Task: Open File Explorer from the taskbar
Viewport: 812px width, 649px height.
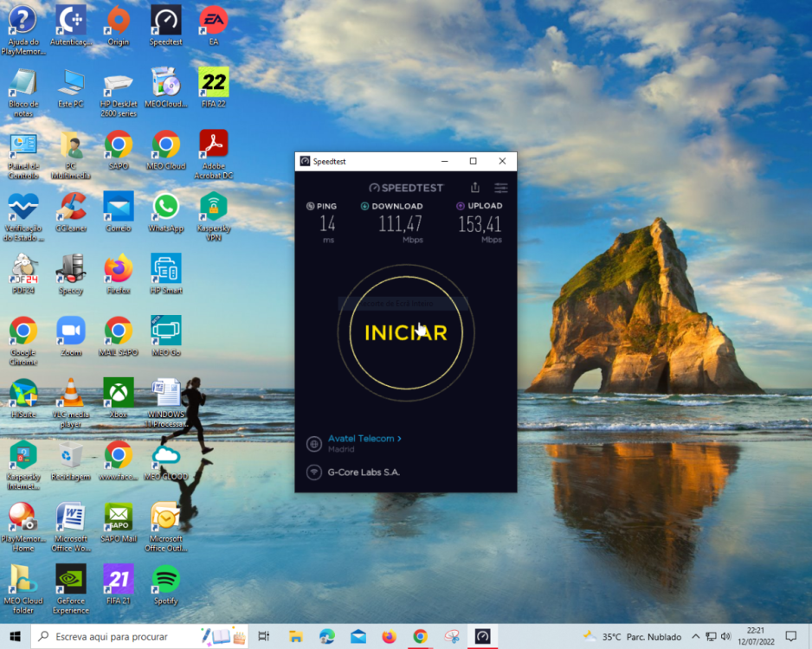Action: (296, 637)
